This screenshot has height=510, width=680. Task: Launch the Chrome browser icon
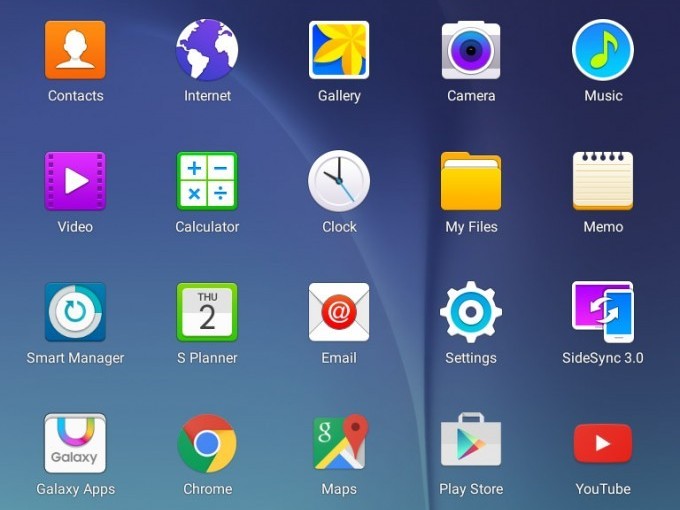(207, 443)
